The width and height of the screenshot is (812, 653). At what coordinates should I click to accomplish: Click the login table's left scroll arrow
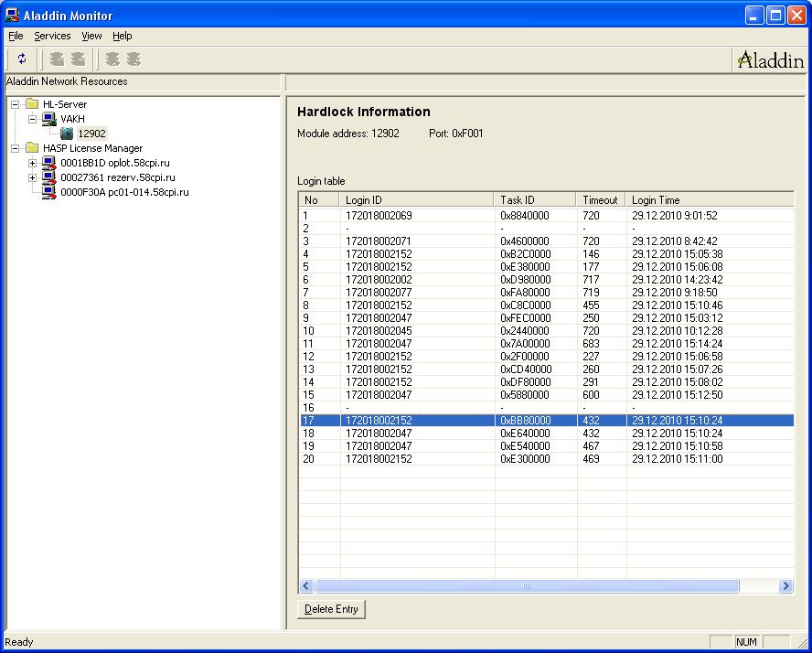pyautogui.click(x=306, y=585)
